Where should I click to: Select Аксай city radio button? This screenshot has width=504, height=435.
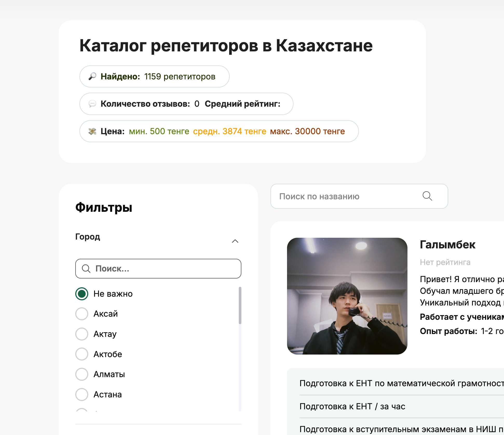[82, 314]
